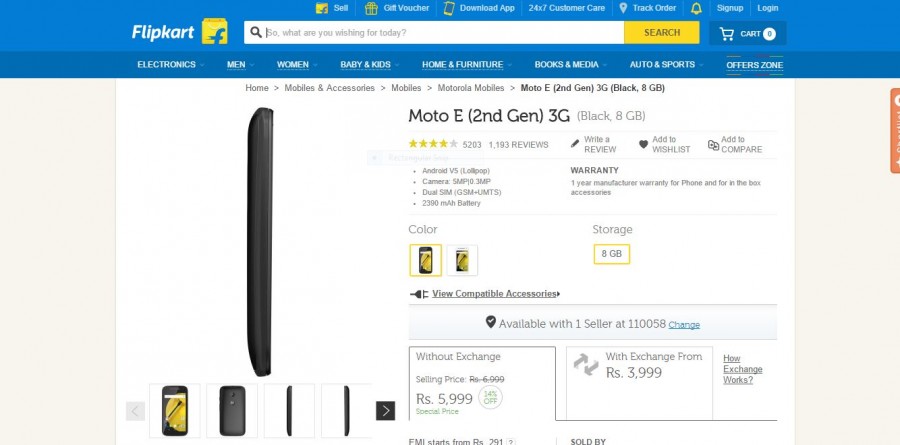
Task: Add phone to wishlist heart icon
Action: click(643, 144)
